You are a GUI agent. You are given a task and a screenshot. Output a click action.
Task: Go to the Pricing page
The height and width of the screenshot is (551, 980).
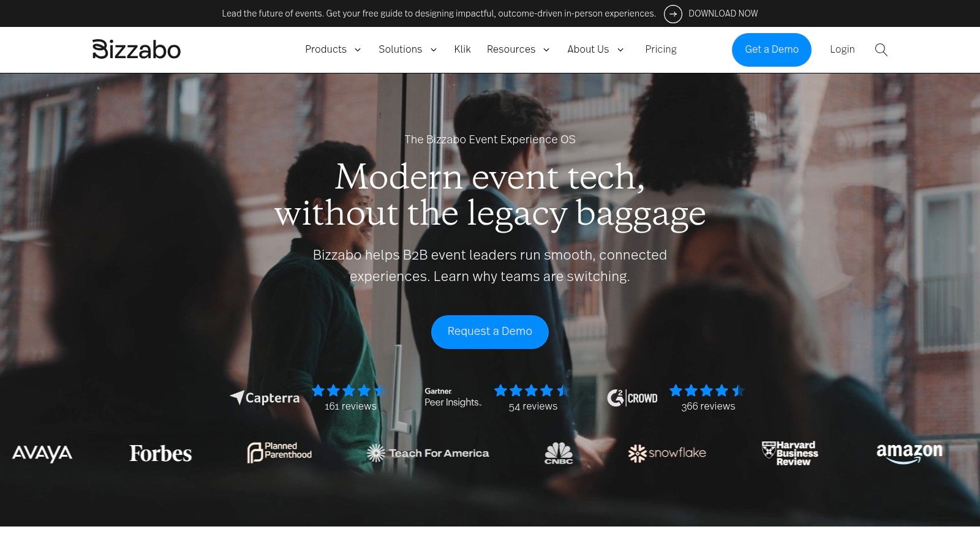click(x=661, y=49)
